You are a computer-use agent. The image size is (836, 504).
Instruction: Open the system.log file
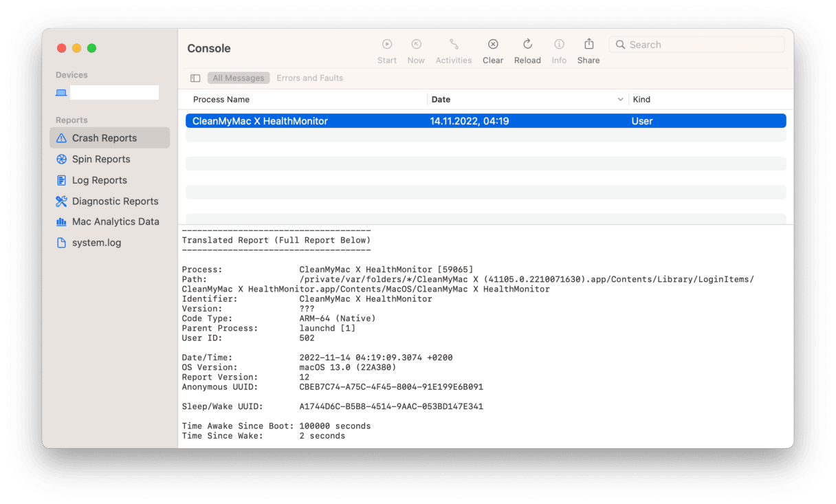click(96, 243)
